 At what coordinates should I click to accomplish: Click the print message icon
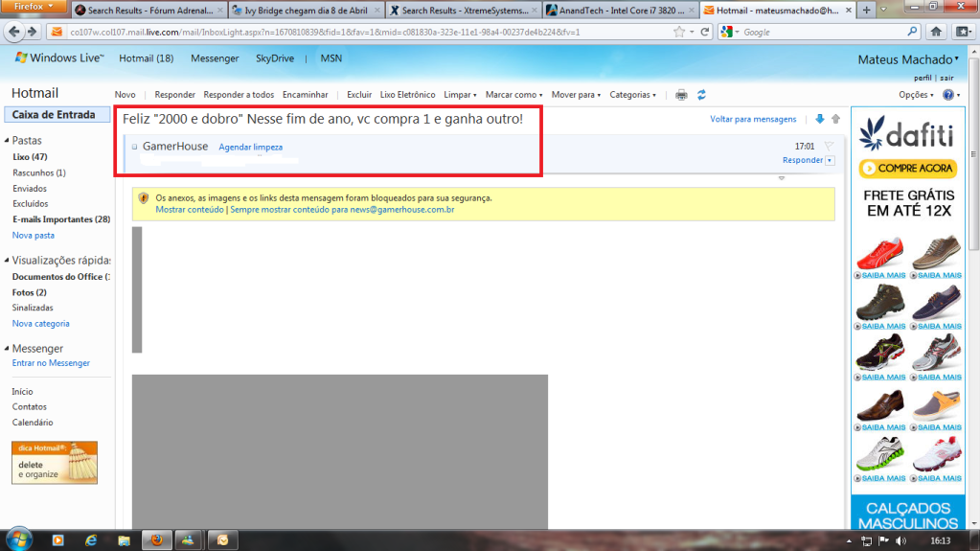(x=681, y=95)
